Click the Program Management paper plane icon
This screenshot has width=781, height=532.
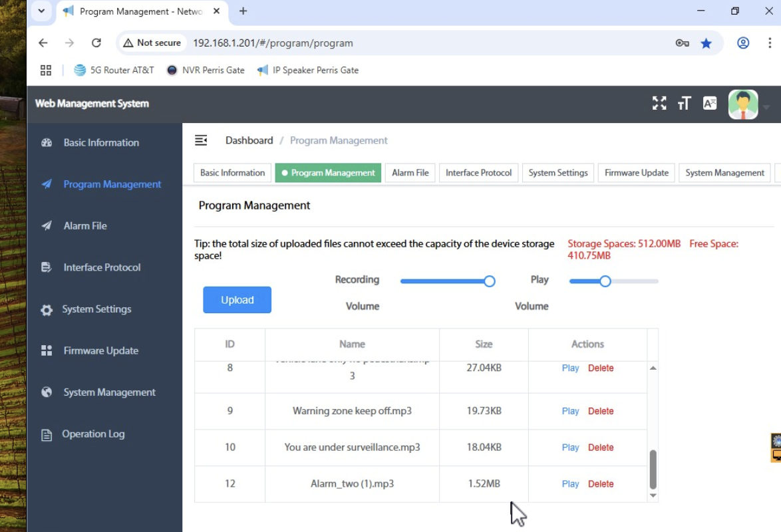pyautogui.click(x=47, y=184)
